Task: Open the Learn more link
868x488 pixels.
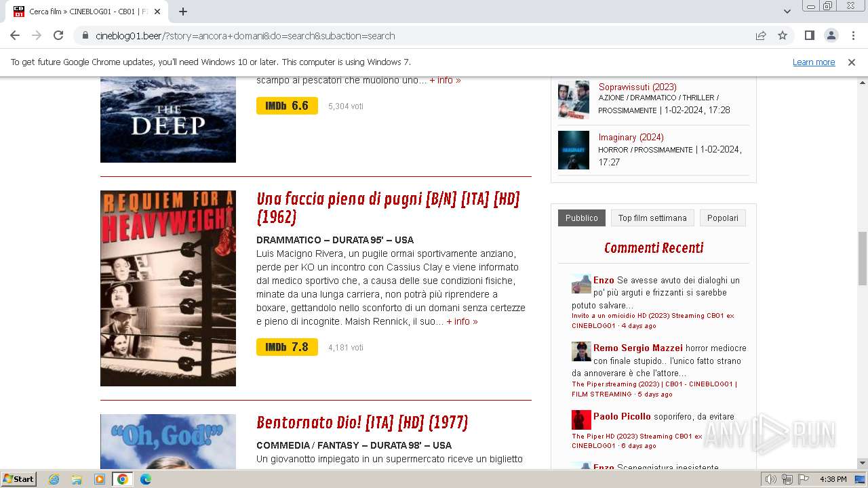Action: [x=814, y=62]
